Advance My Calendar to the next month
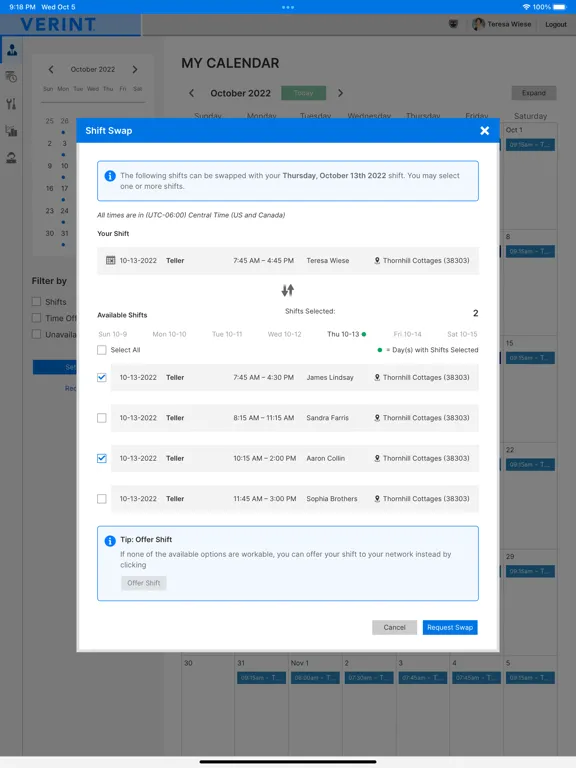 coord(340,93)
